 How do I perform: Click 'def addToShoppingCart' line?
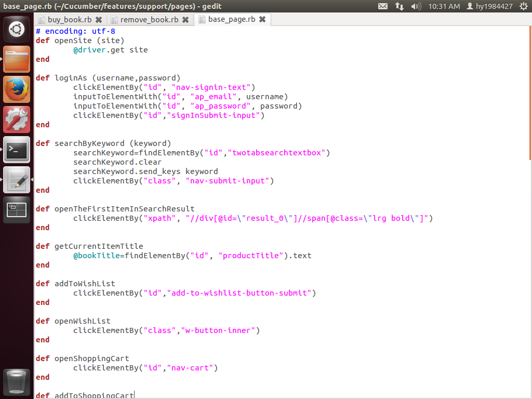click(85, 395)
